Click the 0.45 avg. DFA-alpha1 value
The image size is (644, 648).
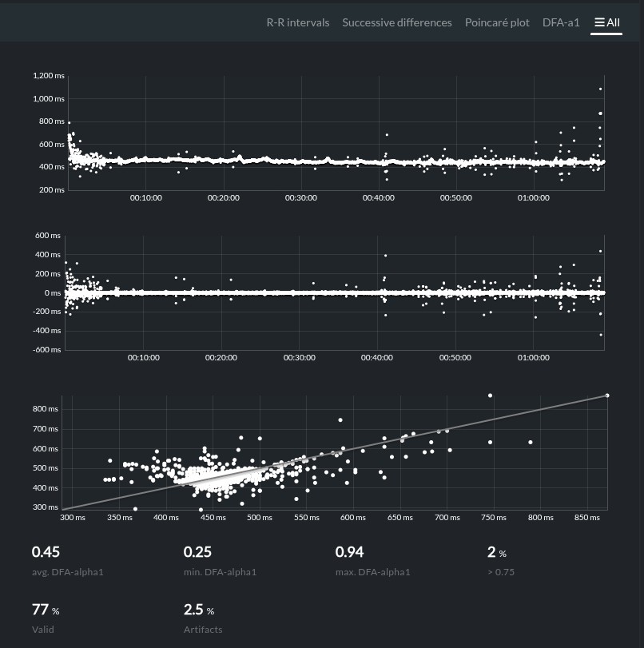coord(46,552)
